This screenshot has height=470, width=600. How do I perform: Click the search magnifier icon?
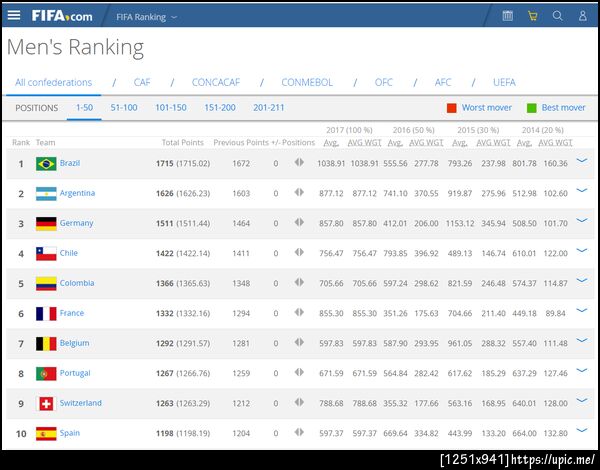[558, 16]
